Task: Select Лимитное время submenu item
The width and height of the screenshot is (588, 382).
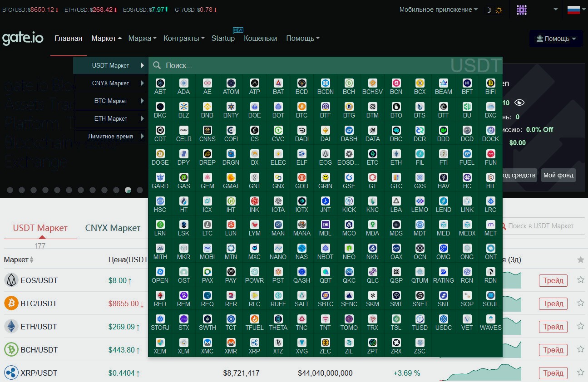Action: click(111, 136)
